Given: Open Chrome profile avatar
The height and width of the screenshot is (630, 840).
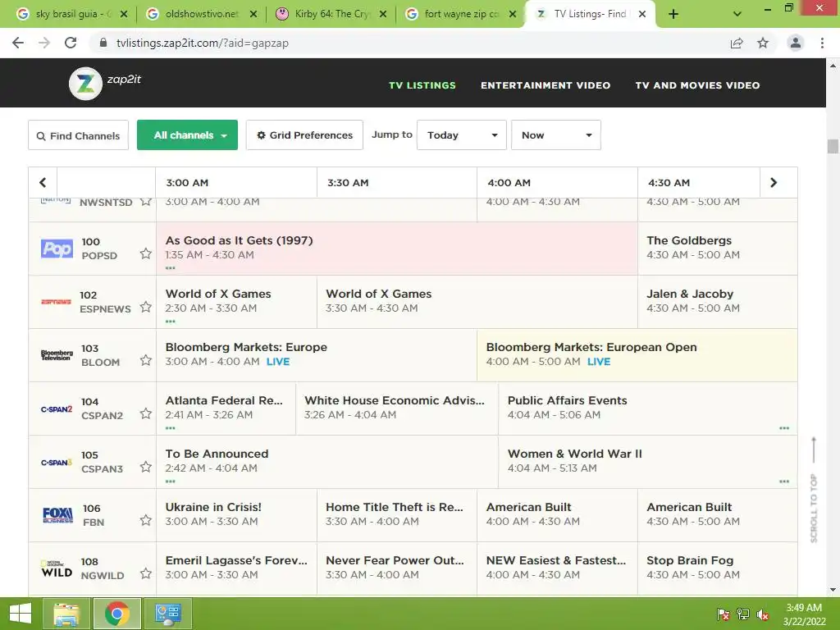Looking at the screenshot, I should 796,43.
